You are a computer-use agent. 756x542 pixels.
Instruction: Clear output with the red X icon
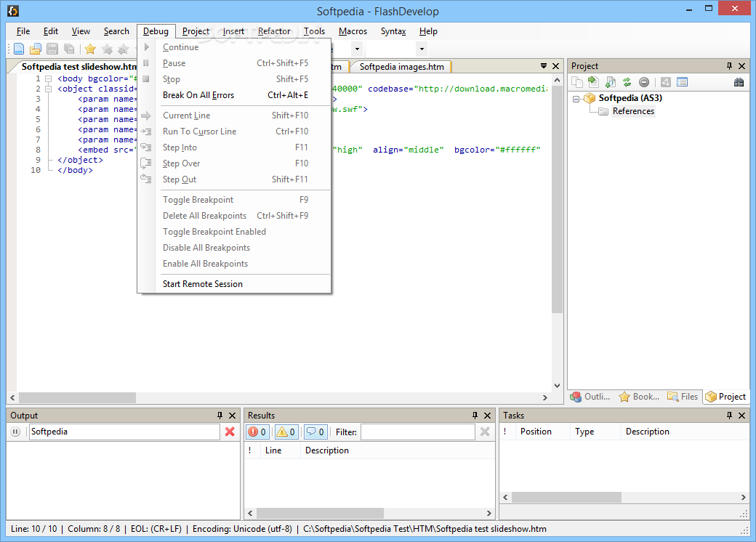click(x=230, y=432)
